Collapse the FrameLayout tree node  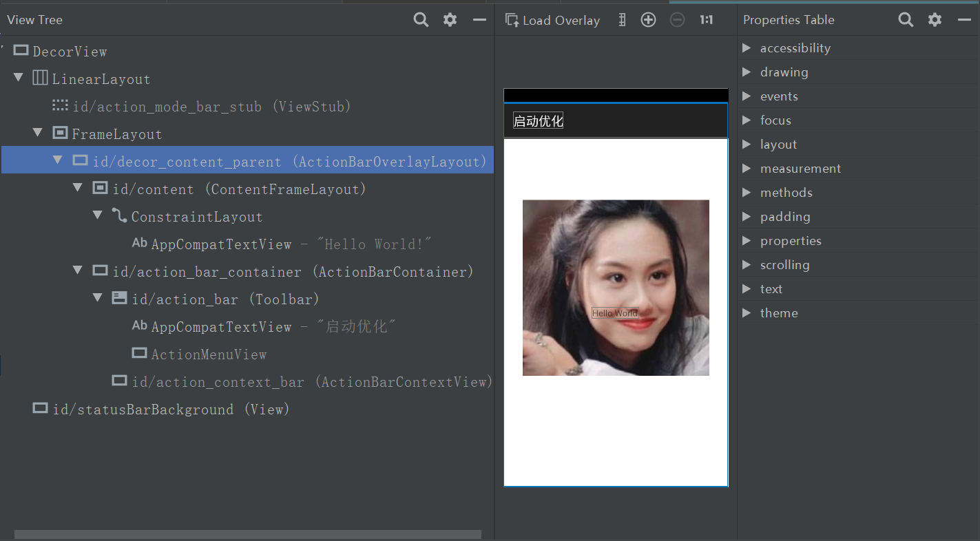click(x=39, y=133)
